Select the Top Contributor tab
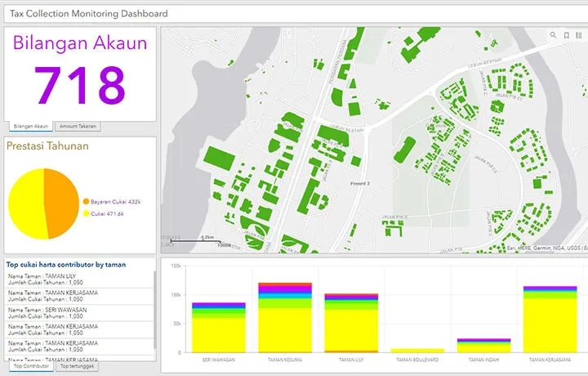 30,366
